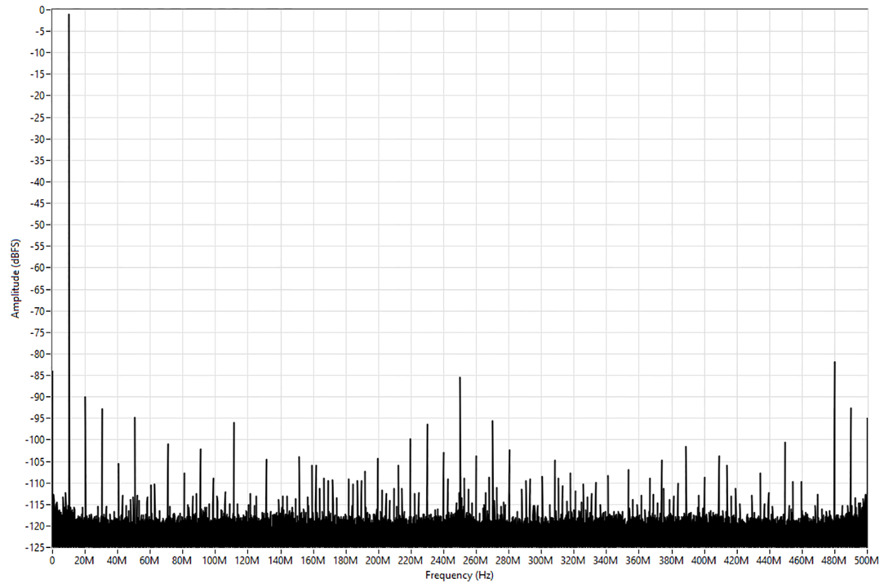The height and width of the screenshot is (588, 884).
Task: Select the -90 amplitude tick label
Action: [38, 397]
